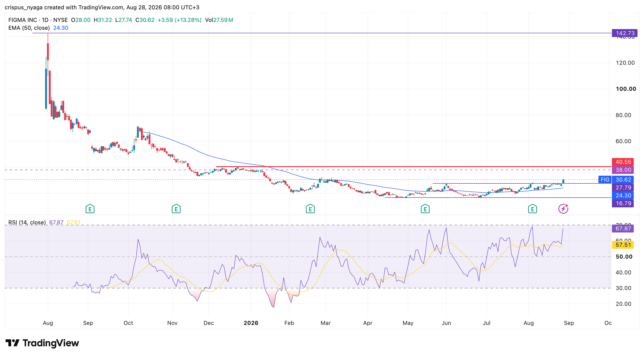Viewport: 644px width, 357px height.
Task: Select the 142.73 purple price tag
Action: [x=624, y=33]
